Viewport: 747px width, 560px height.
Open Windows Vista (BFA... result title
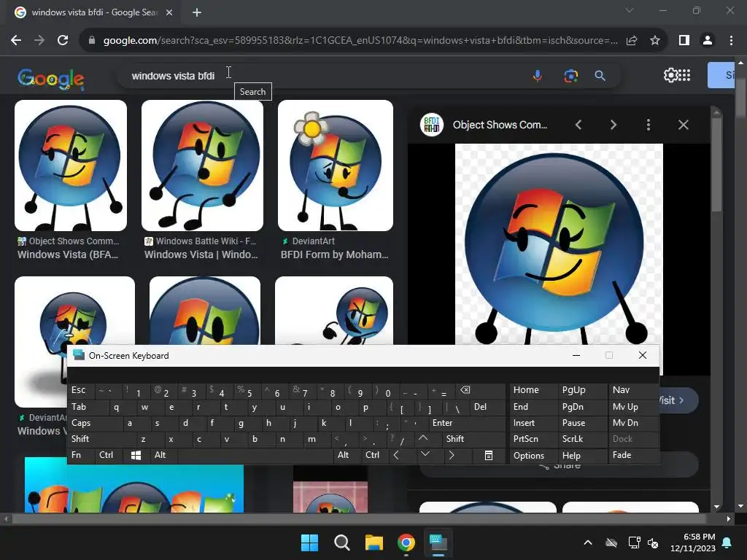[68, 254]
